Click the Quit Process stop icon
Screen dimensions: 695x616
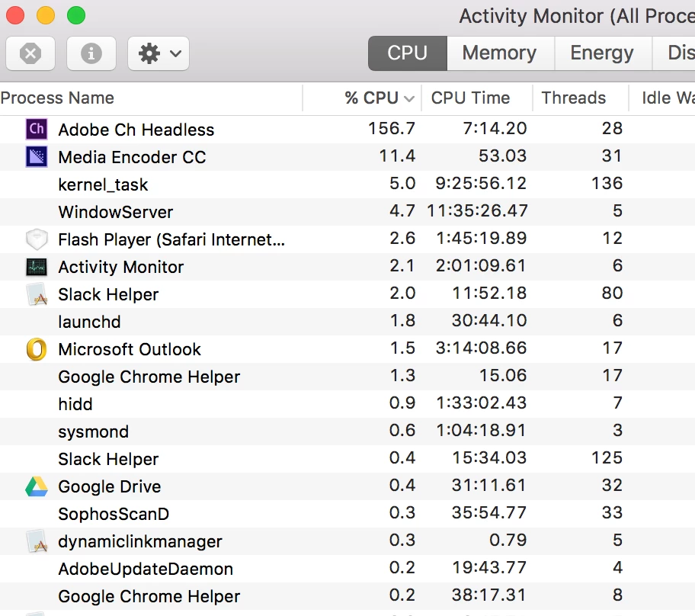pyautogui.click(x=30, y=53)
